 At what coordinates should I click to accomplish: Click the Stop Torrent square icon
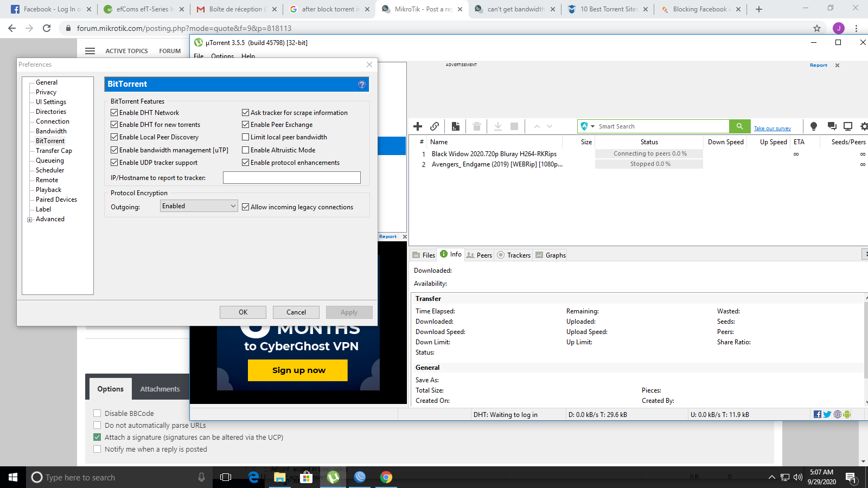(x=514, y=126)
